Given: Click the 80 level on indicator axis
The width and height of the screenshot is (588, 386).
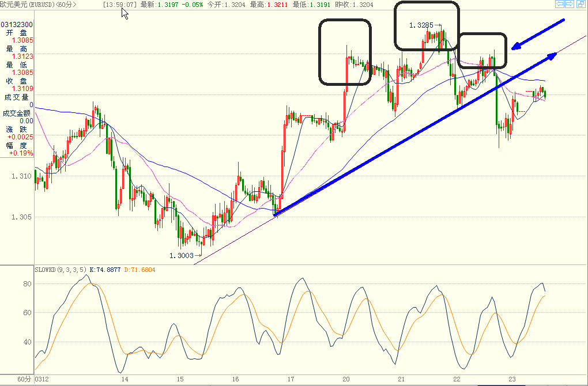Looking at the screenshot, I should [x=27, y=283].
